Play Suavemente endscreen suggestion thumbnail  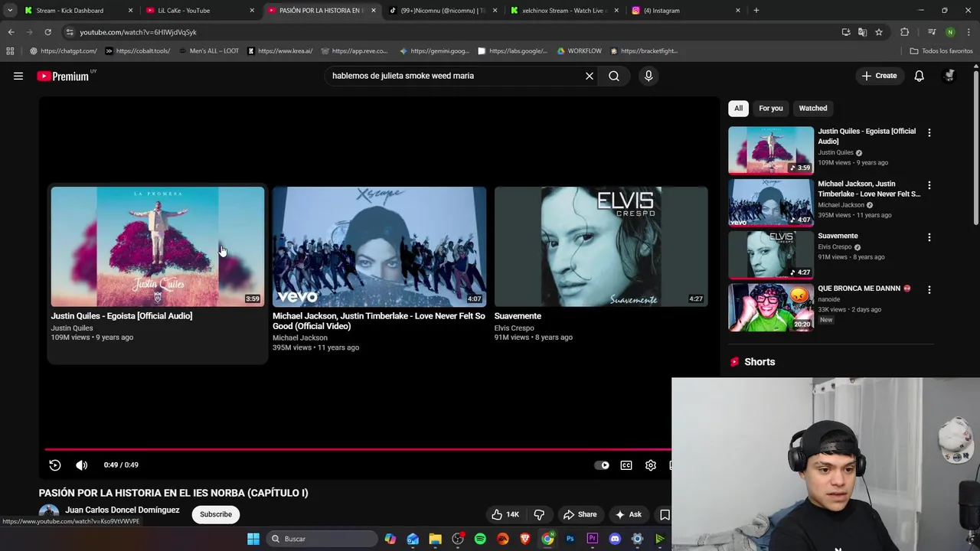point(601,246)
